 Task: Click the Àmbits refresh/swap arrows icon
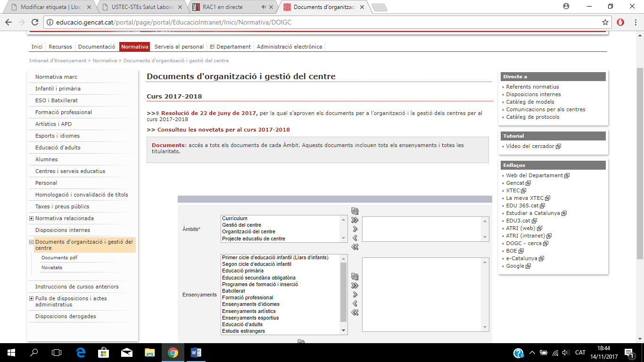pos(355,211)
